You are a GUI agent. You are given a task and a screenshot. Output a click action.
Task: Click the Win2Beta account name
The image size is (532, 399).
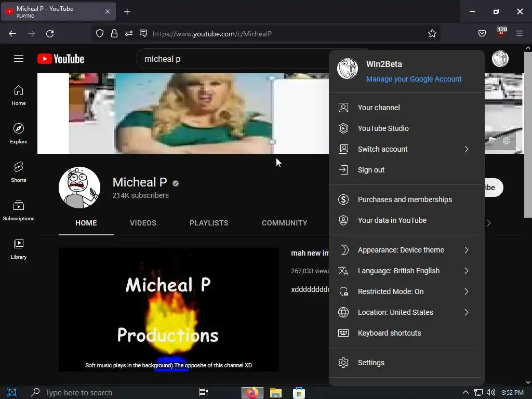pyautogui.click(x=384, y=64)
